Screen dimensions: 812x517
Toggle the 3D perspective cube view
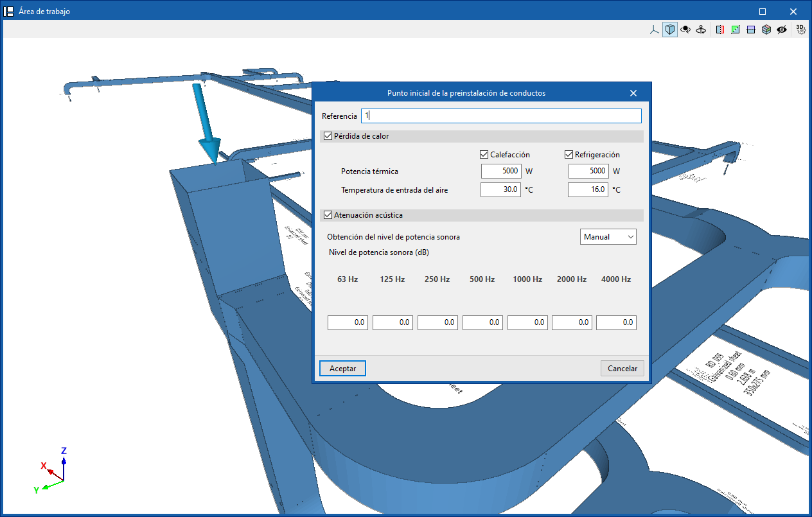coord(670,30)
